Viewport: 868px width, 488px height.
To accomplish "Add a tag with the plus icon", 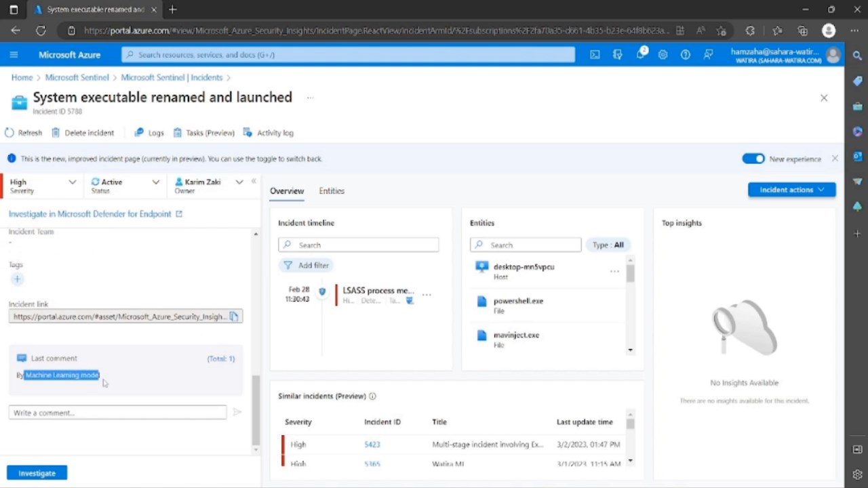I will coord(17,279).
